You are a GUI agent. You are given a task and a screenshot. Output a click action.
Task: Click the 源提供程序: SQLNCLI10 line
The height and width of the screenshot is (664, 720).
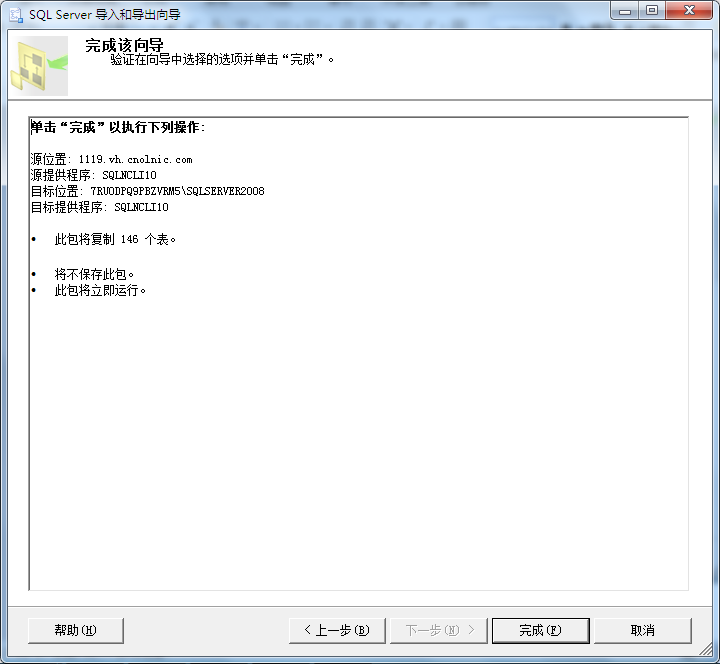[94, 175]
